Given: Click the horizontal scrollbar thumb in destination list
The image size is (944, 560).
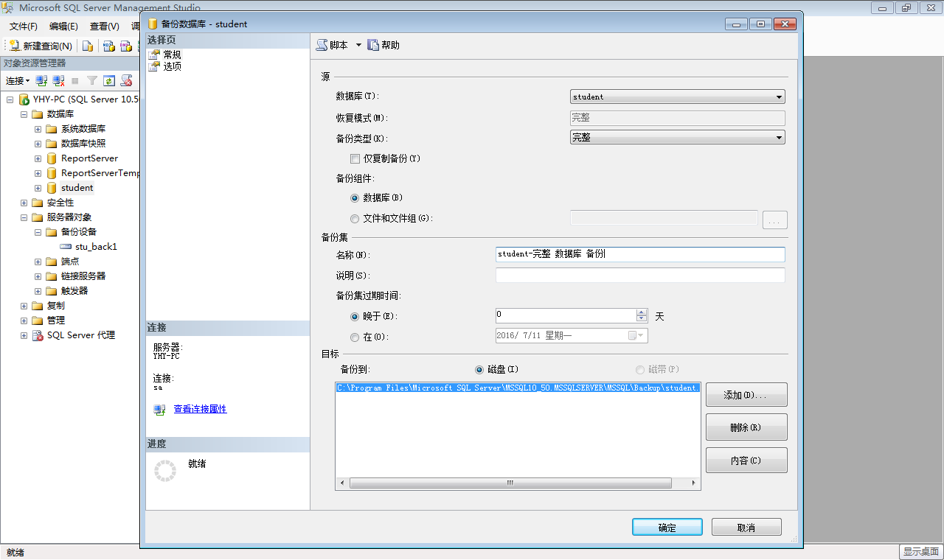Looking at the screenshot, I should (510, 483).
